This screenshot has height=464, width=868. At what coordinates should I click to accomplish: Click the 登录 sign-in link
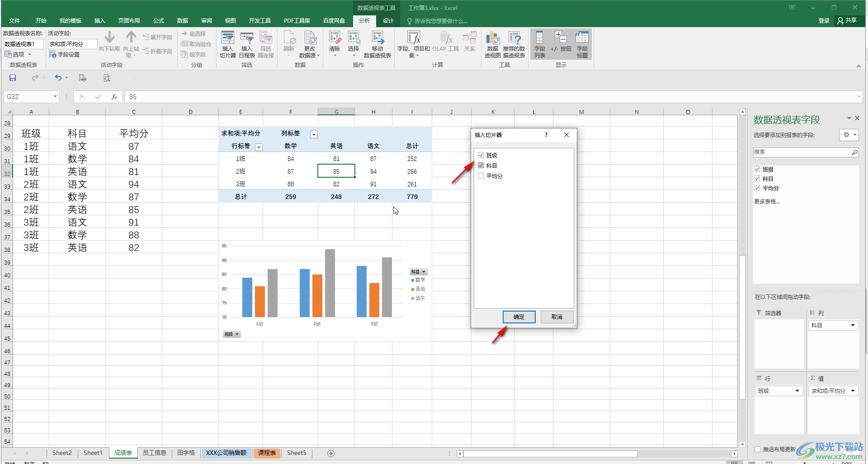(x=824, y=20)
